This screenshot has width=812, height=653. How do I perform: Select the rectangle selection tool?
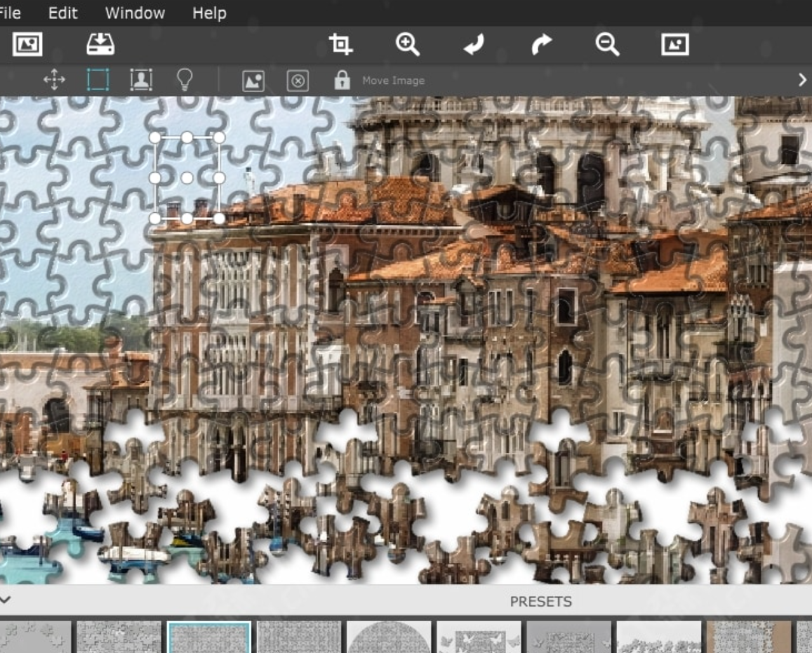[98, 80]
